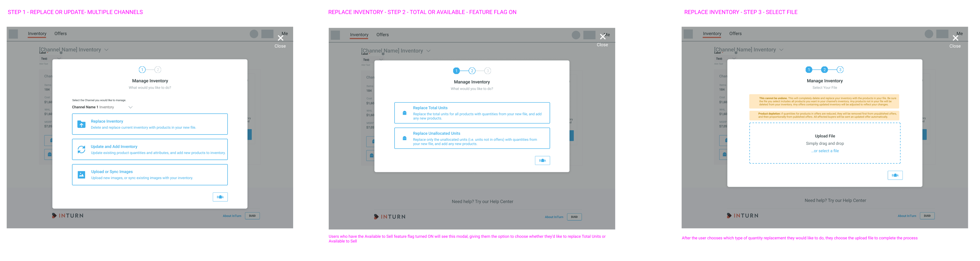
Task: Click the sync arrows icon for Update and Add Inventory
Action: [81, 149]
